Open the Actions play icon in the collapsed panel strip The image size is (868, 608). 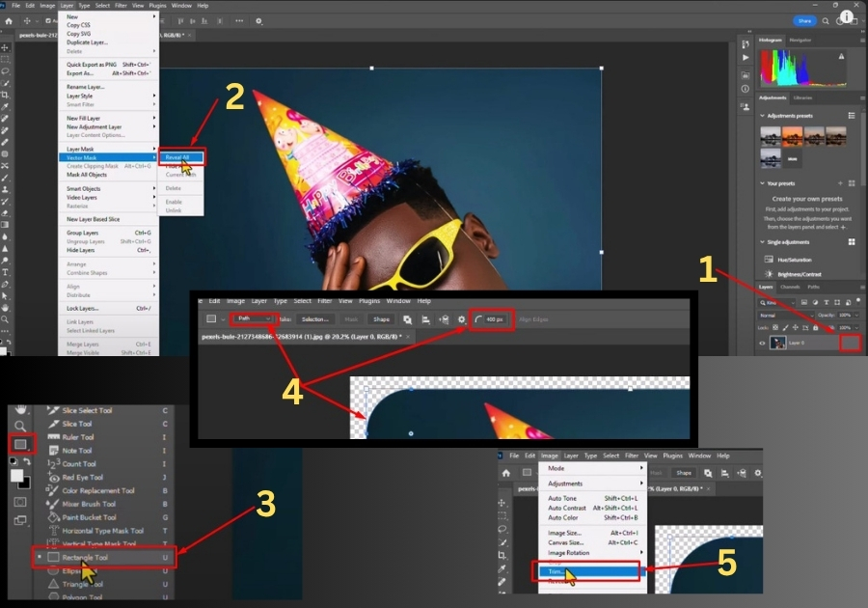[746, 58]
